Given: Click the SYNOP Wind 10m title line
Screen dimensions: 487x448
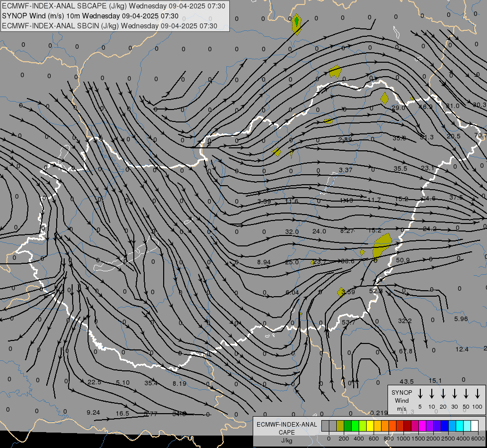Looking at the screenshot, I should pyautogui.click(x=90, y=16).
